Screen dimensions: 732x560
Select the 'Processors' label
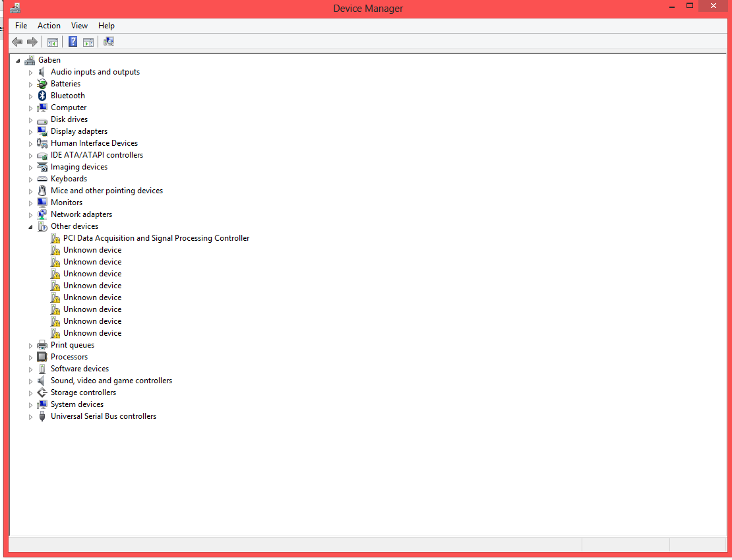(x=69, y=357)
